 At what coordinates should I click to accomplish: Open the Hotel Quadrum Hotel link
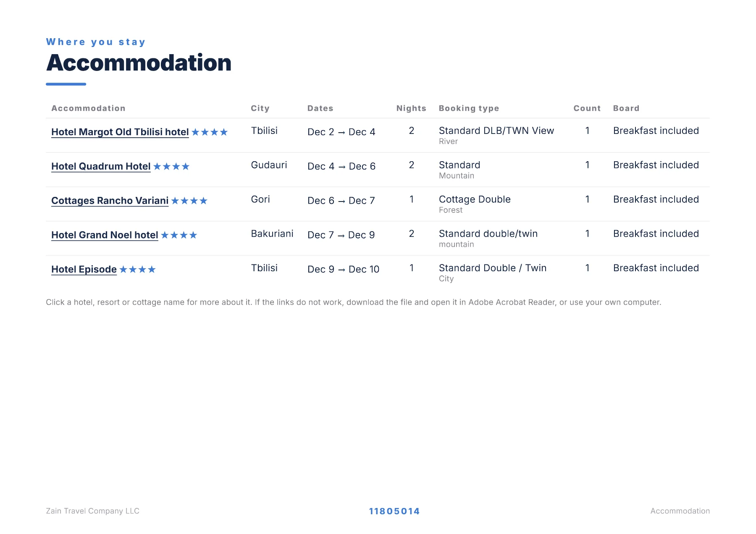tap(101, 166)
